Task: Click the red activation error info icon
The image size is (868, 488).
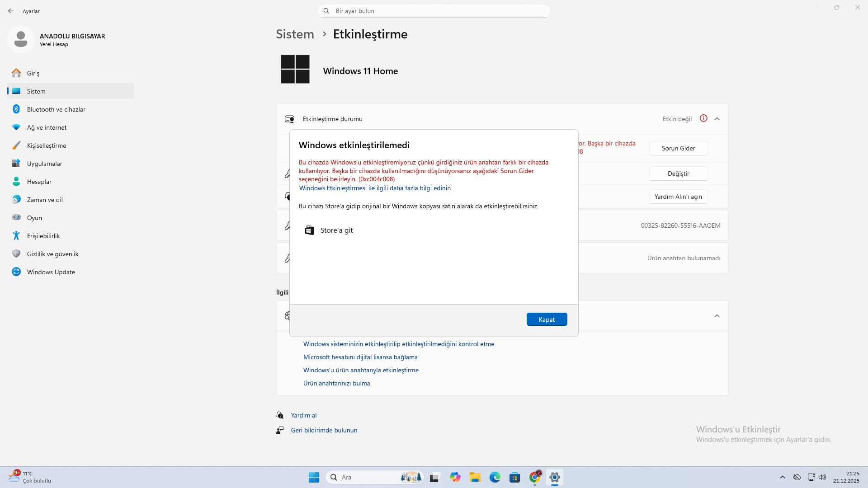Action: [703, 118]
